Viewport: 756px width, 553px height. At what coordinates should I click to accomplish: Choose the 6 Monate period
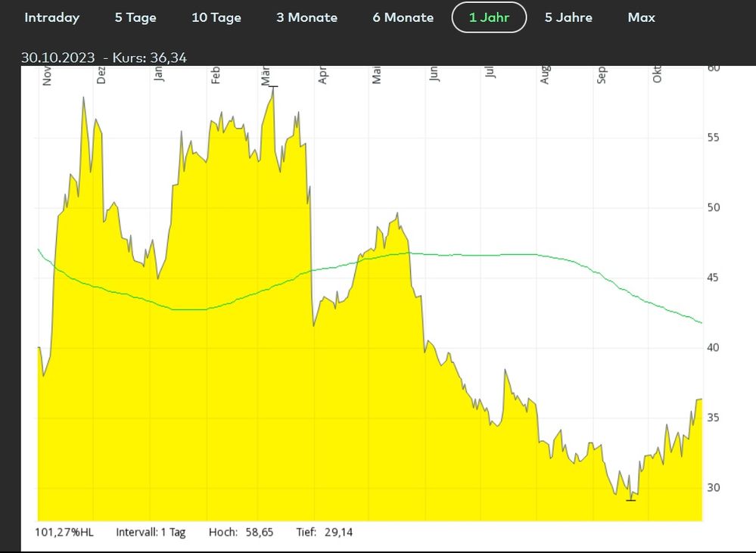403,17
